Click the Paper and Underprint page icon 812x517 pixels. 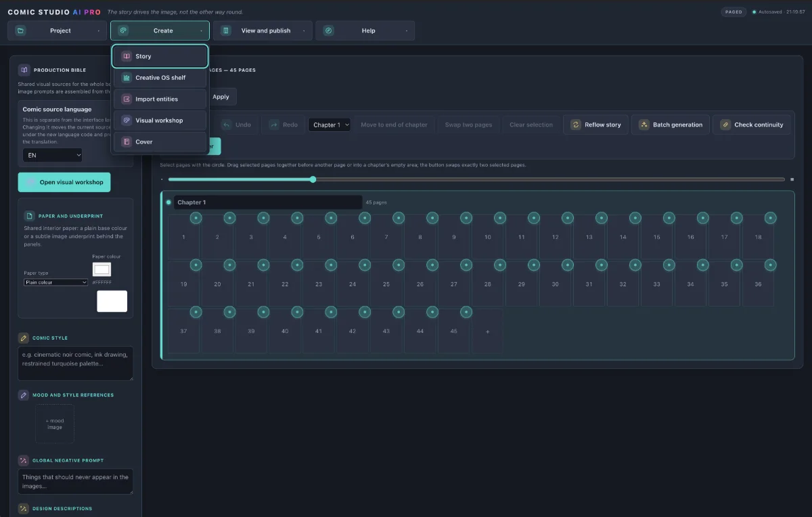(30, 216)
